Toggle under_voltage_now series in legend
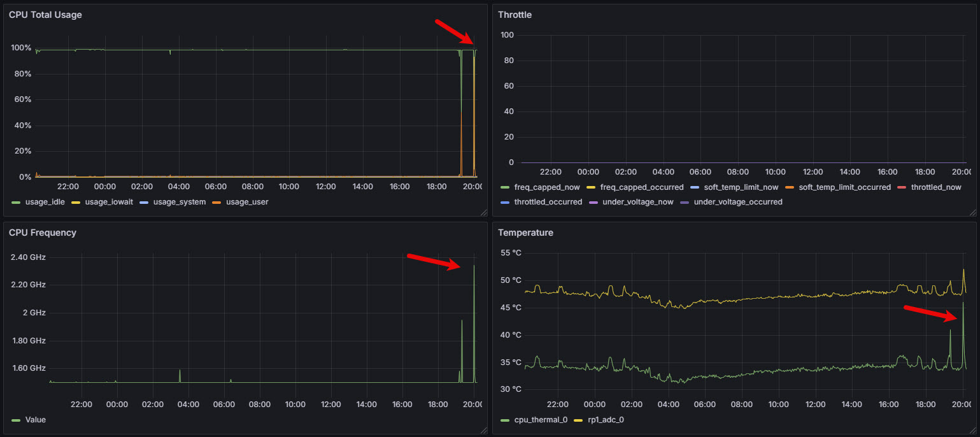The width and height of the screenshot is (980, 437). (639, 202)
